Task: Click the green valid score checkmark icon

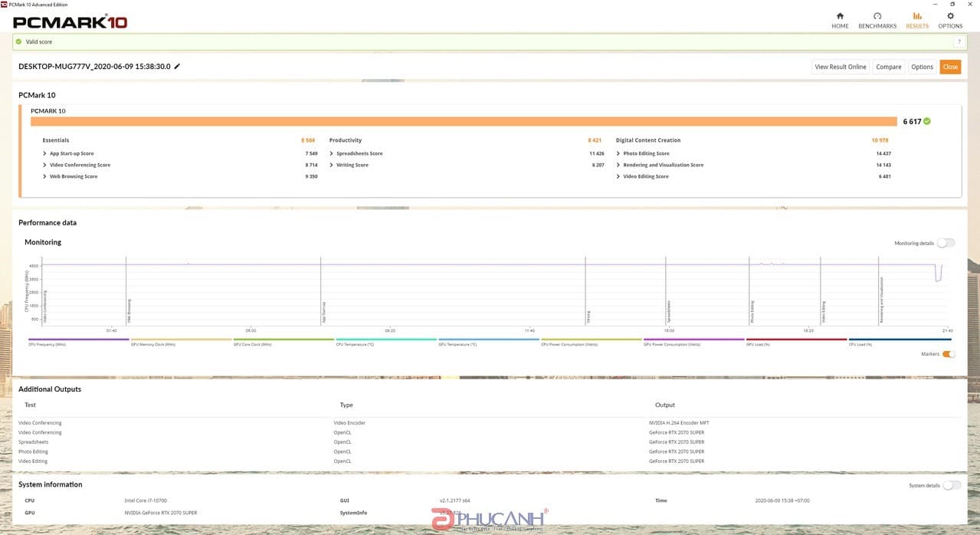Action: point(18,42)
